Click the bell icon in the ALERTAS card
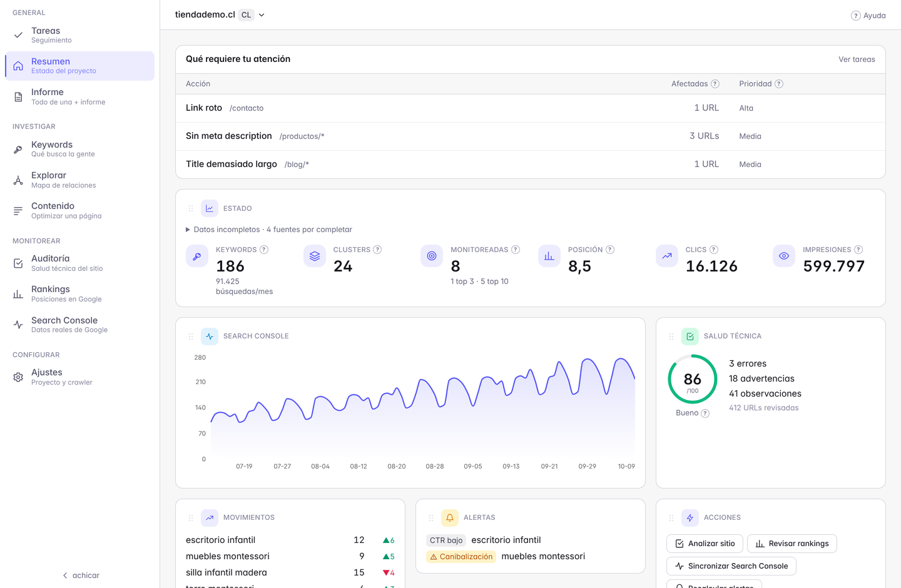The image size is (901, 588). (450, 518)
